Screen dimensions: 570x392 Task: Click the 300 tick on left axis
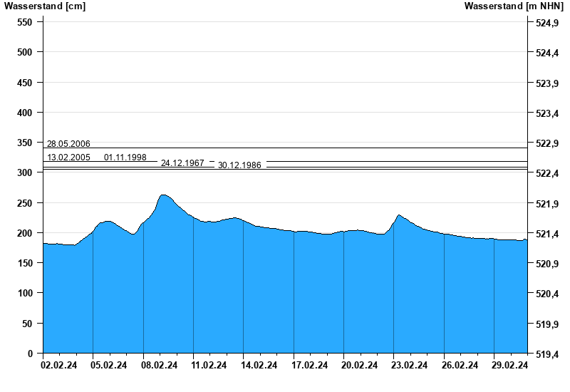click(25, 172)
